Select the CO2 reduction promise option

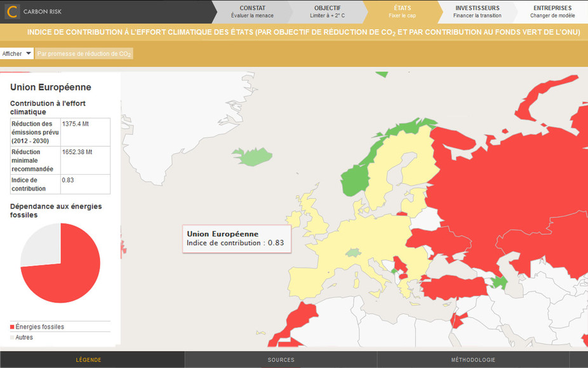tap(84, 54)
